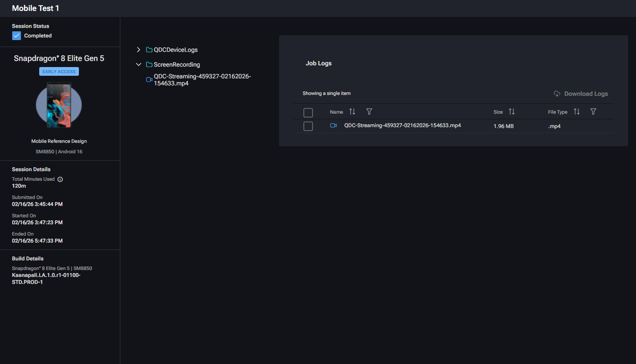Select QDC-Streaming mp4 file in the tree
The image size is (636, 364).
tap(202, 80)
